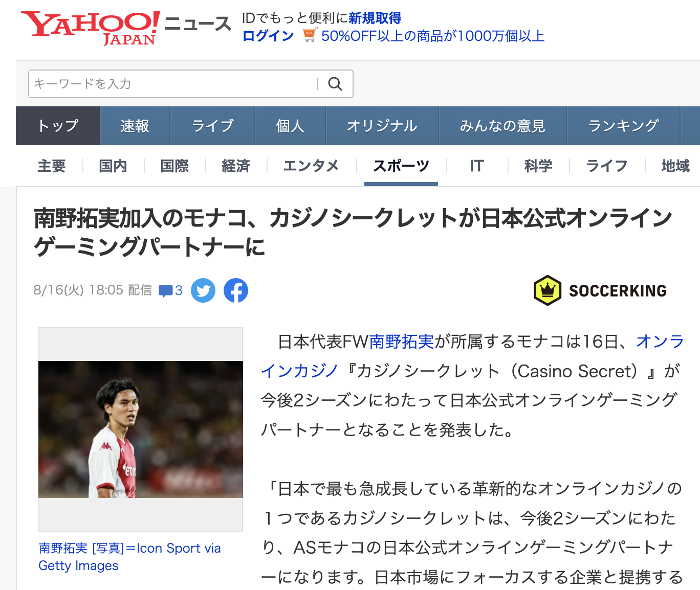700x590 pixels.
Task: Switch to the 速報 tab
Action: (x=135, y=126)
